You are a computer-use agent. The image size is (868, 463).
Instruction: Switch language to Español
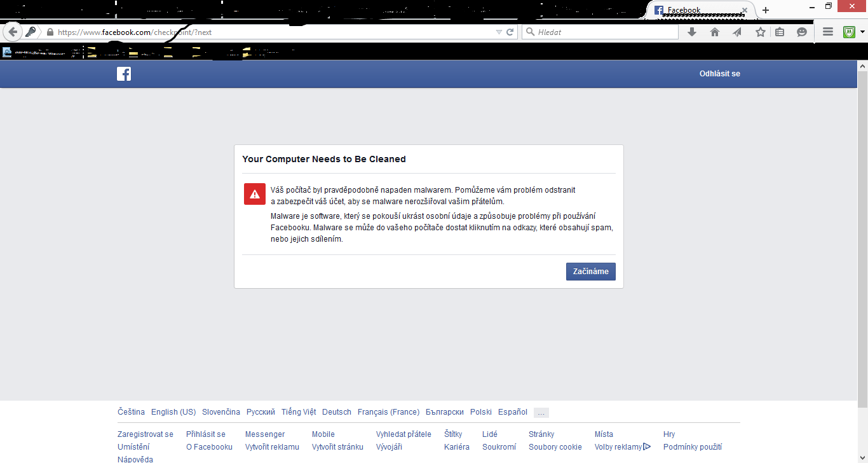click(513, 412)
